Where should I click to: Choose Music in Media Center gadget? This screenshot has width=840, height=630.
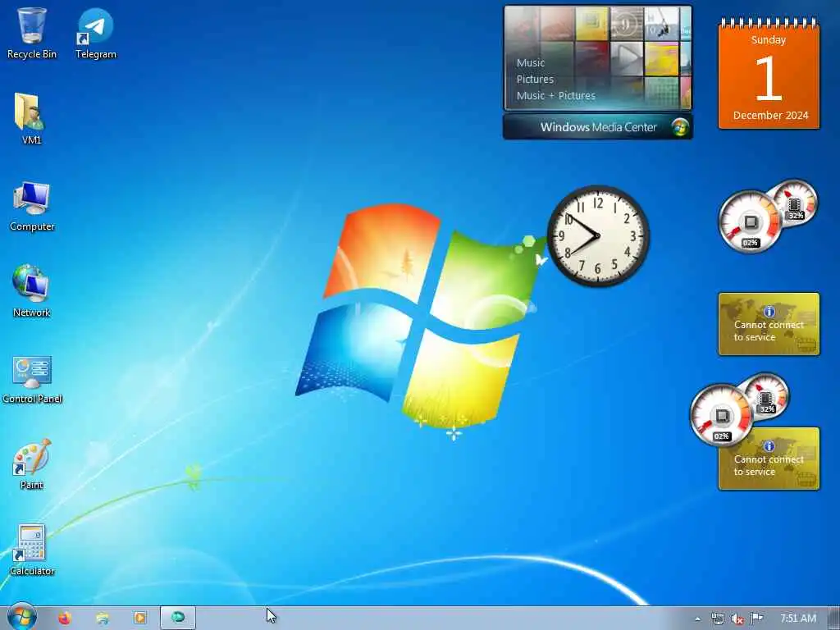[531, 62]
